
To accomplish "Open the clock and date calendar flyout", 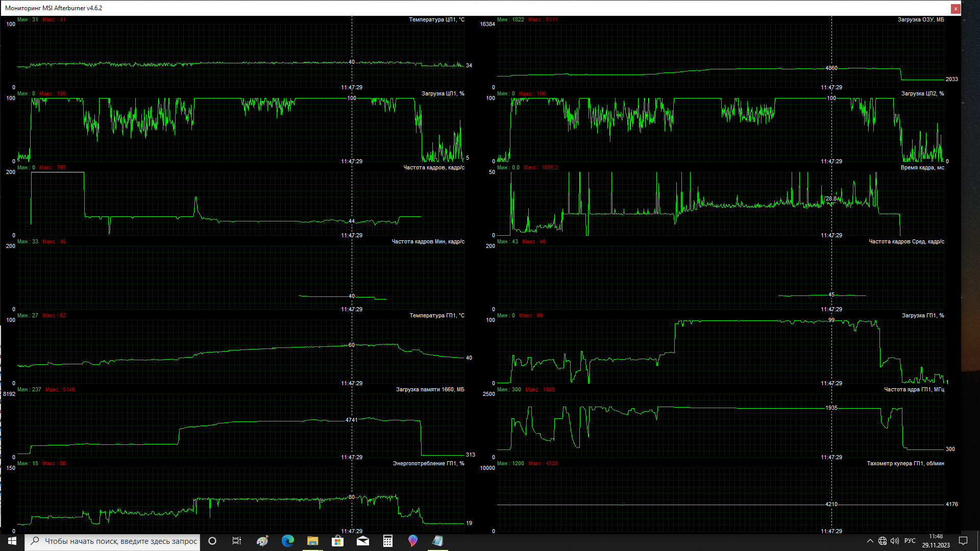I will pos(936,541).
